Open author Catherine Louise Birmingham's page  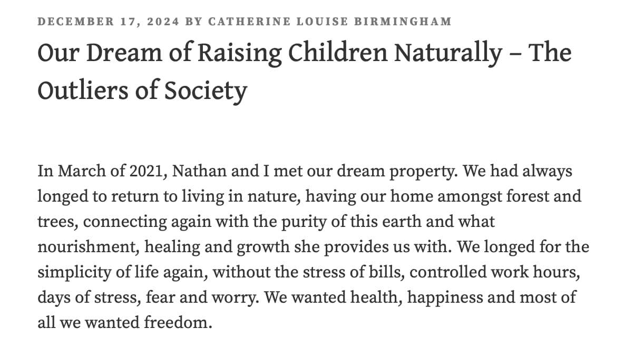tap(330, 22)
